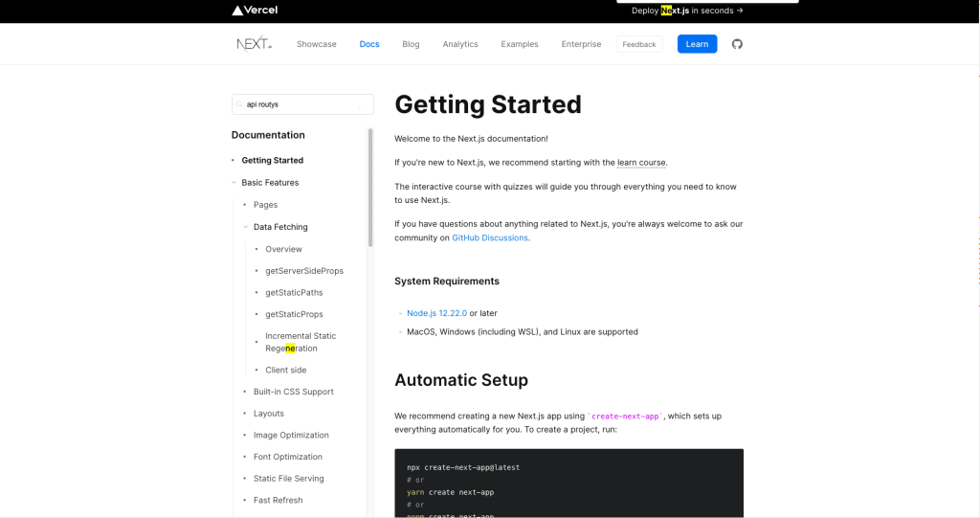Screen dimensions: 980x518
Task: Expand the Pages sidebar item
Action: click(265, 205)
